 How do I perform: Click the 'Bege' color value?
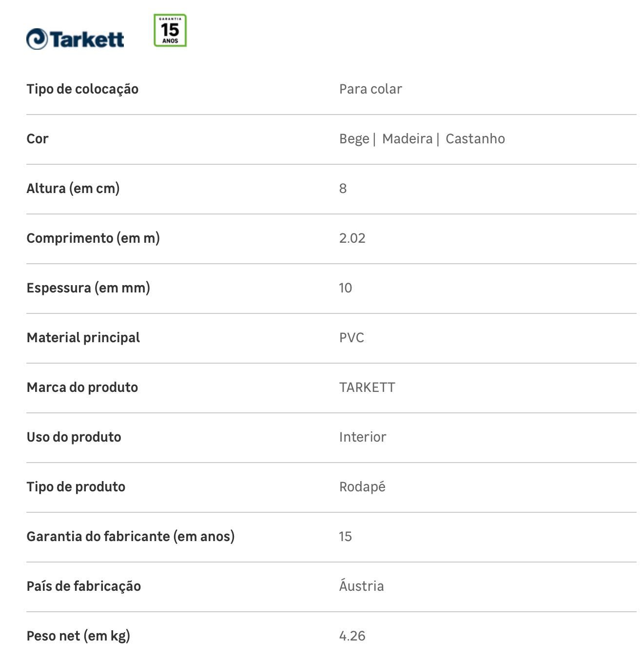coord(354,139)
